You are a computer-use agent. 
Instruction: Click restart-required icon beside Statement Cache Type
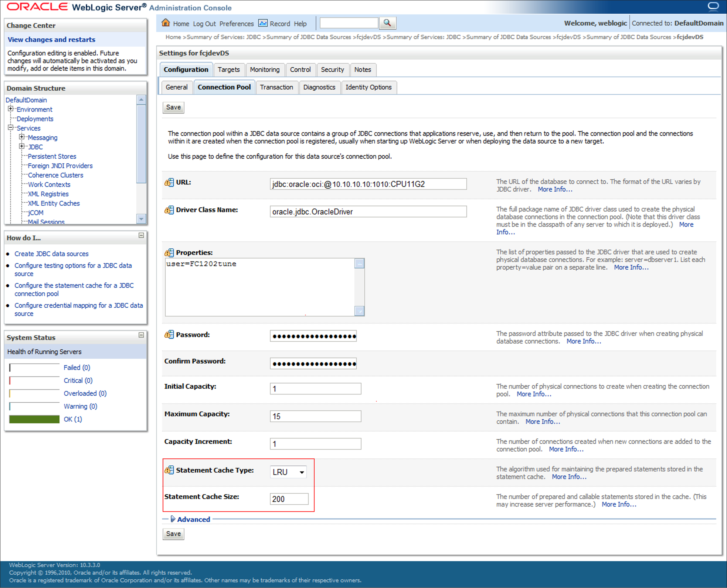point(169,470)
